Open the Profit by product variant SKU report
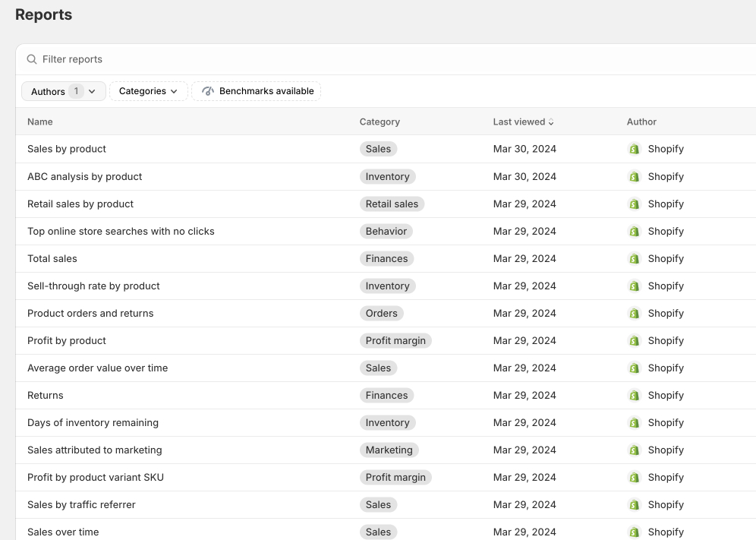The image size is (756, 540). [96, 478]
